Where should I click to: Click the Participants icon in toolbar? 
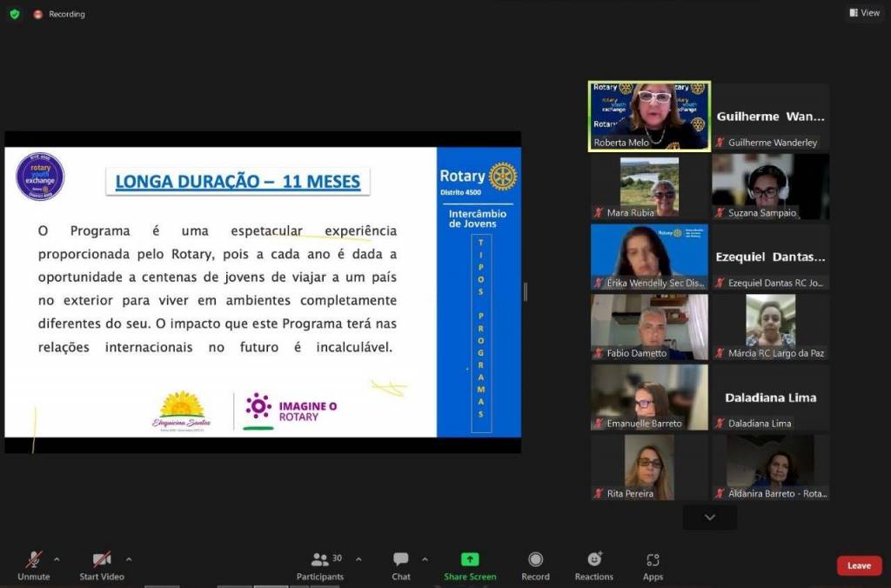(320, 560)
